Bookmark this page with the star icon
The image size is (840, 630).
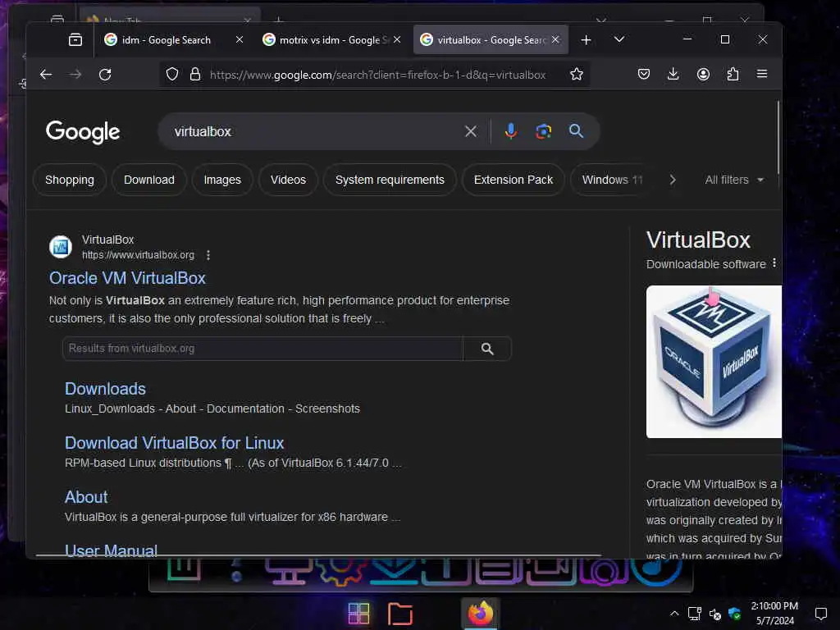tap(577, 74)
